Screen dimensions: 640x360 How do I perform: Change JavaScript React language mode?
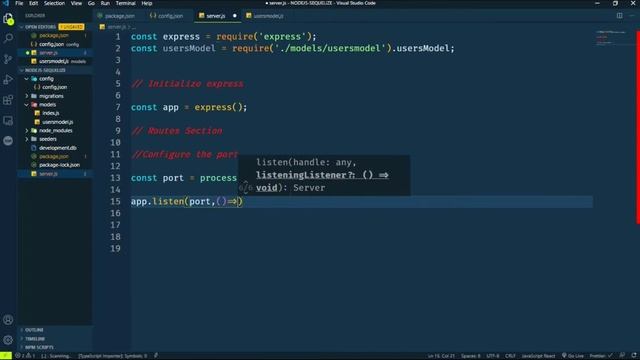pyautogui.click(x=538, y=356)
